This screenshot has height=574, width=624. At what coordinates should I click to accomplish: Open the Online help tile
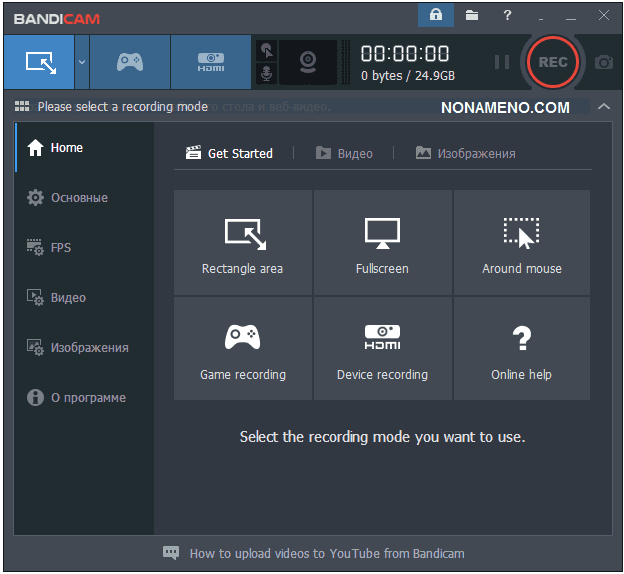tap(522, 348)
